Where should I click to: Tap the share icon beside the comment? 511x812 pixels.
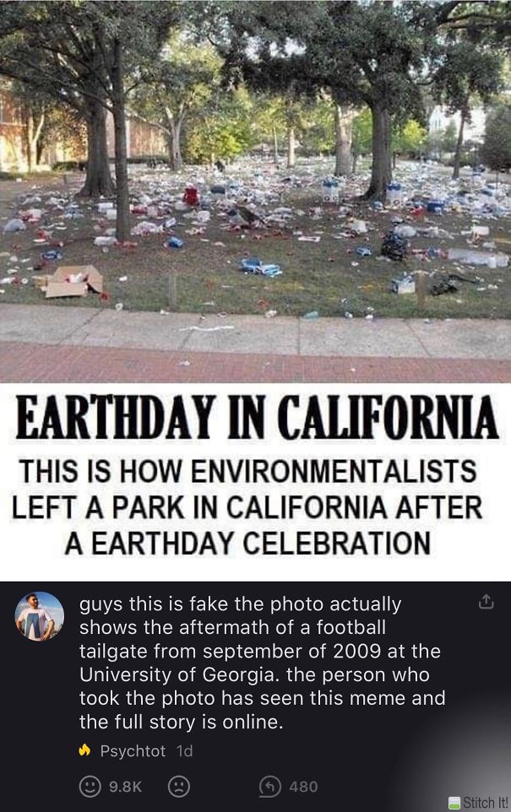[484, 601]
